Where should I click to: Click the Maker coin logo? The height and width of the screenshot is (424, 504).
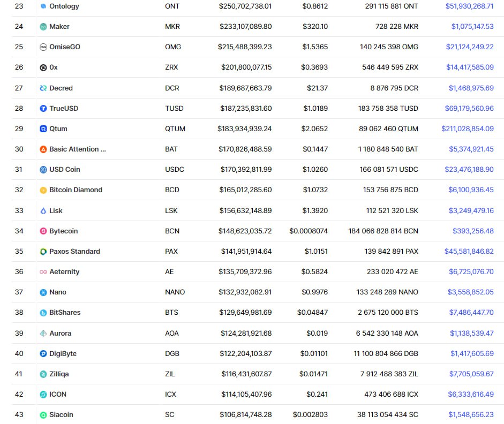[43, 27]
